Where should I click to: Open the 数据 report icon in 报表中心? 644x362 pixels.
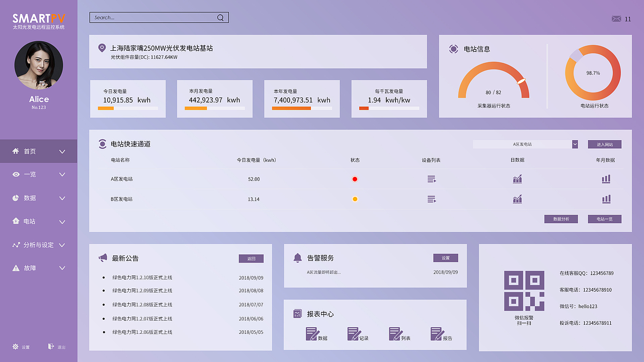click(312, 333)
